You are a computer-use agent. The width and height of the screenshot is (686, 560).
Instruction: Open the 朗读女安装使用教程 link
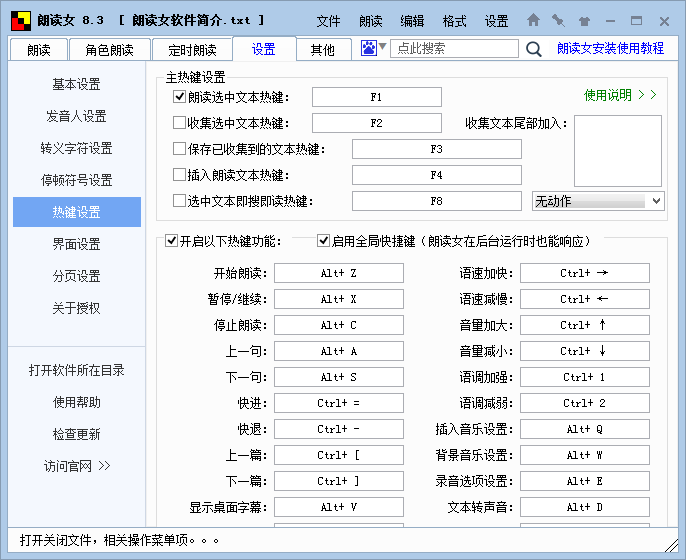[x=610, y=48]
